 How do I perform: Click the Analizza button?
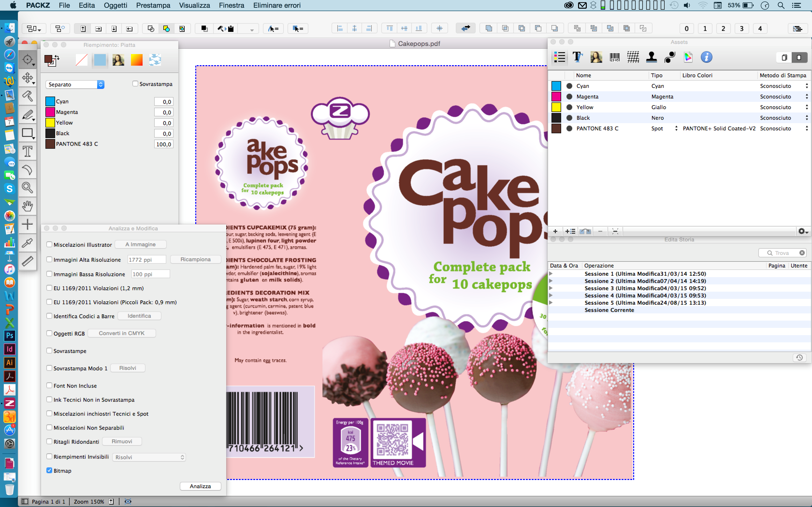click(200, 486)
